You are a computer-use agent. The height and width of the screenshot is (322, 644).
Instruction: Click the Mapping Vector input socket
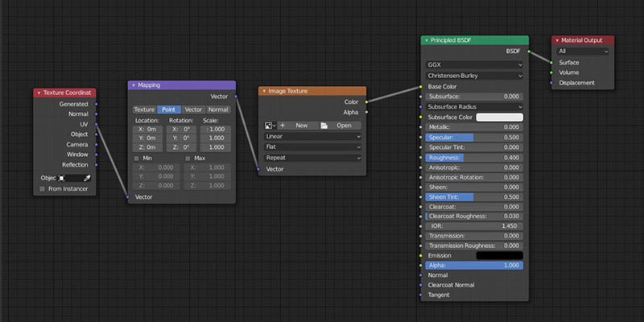click(128, 197)
